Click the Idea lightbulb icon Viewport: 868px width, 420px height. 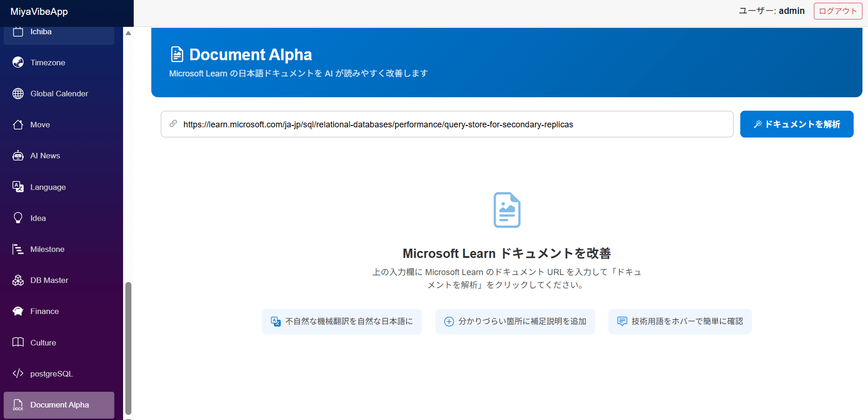[18, 218]
